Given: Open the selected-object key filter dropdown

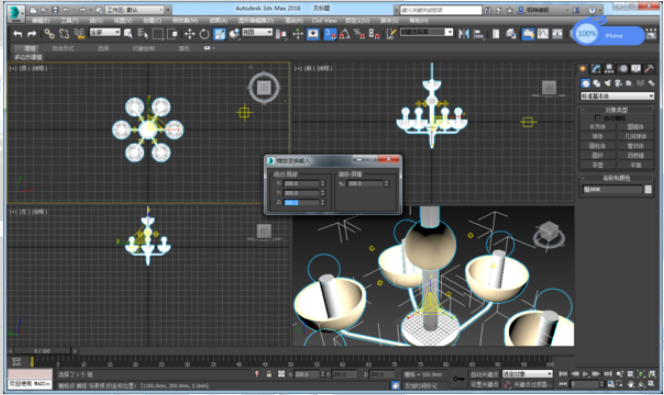Looking at the screenshot, I should coord(527,374).
